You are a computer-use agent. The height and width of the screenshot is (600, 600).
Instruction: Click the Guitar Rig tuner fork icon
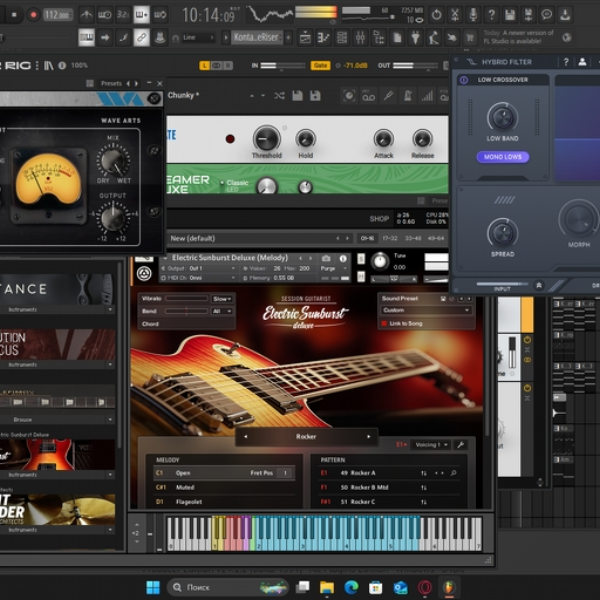(x=388, y=96)
